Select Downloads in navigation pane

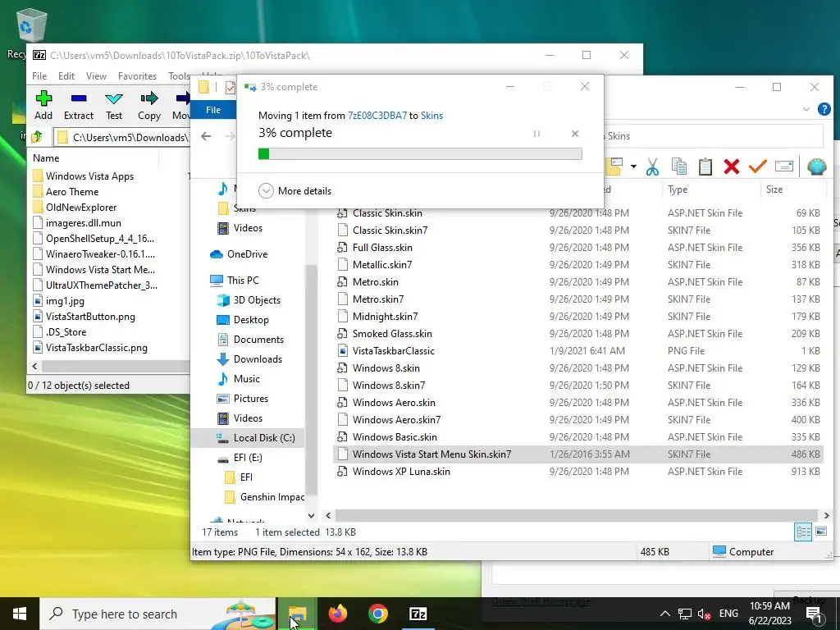[x=258, y=359]
